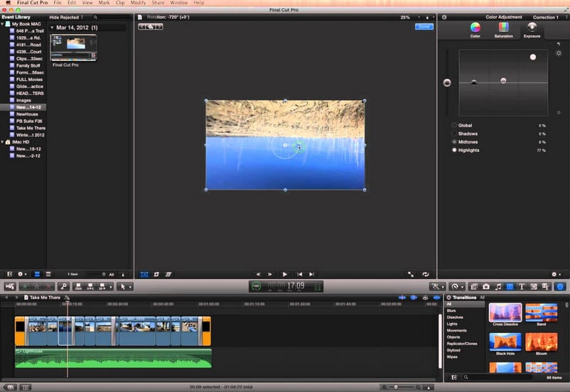The height and width of the screenshot is (392, 570).
Task: Go back from Color Adjustment panel
Action: point(444,17)
